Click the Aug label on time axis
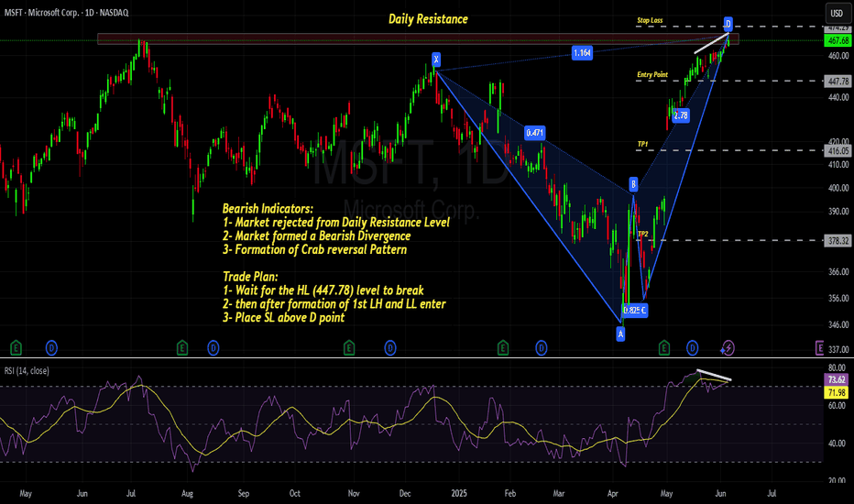 point(187,494)
